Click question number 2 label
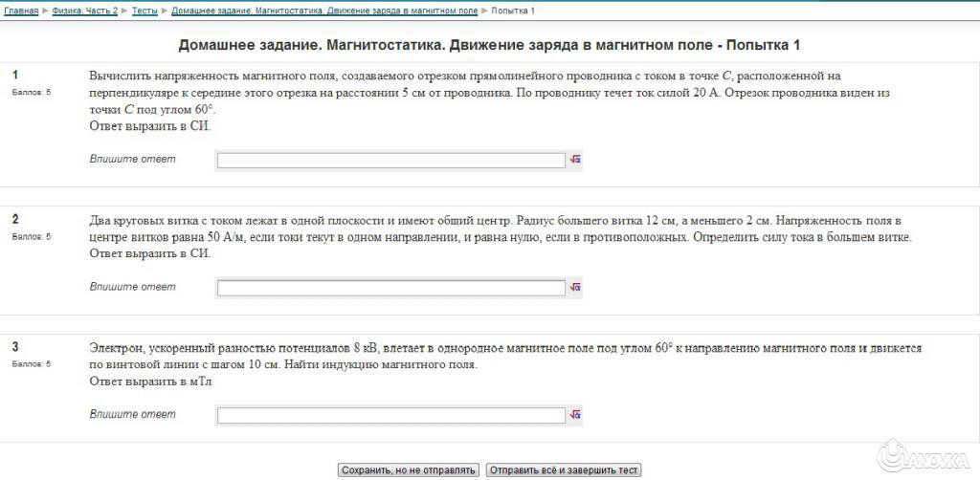This screenshot has width=980, height=480. coord(15,219)
